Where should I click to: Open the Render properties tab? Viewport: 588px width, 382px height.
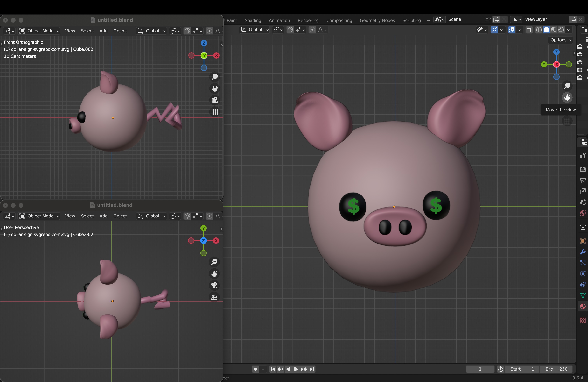pos(583,169)
